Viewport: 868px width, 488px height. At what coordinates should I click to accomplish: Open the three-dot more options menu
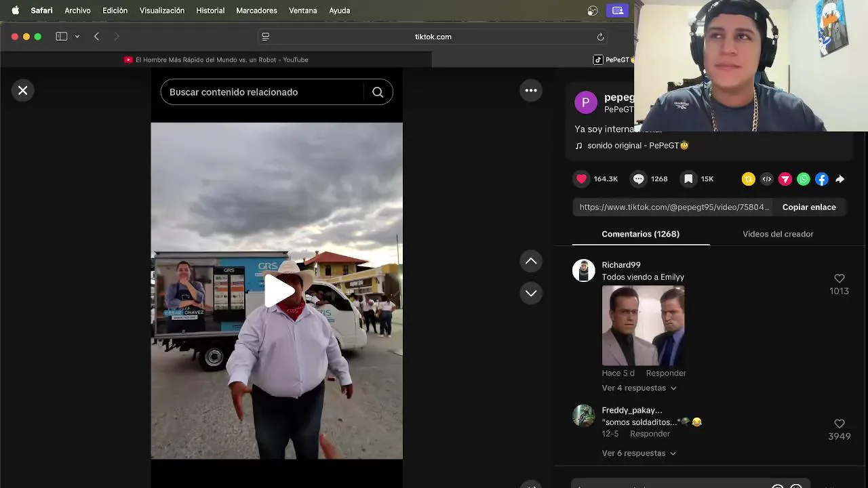point(531,90)
